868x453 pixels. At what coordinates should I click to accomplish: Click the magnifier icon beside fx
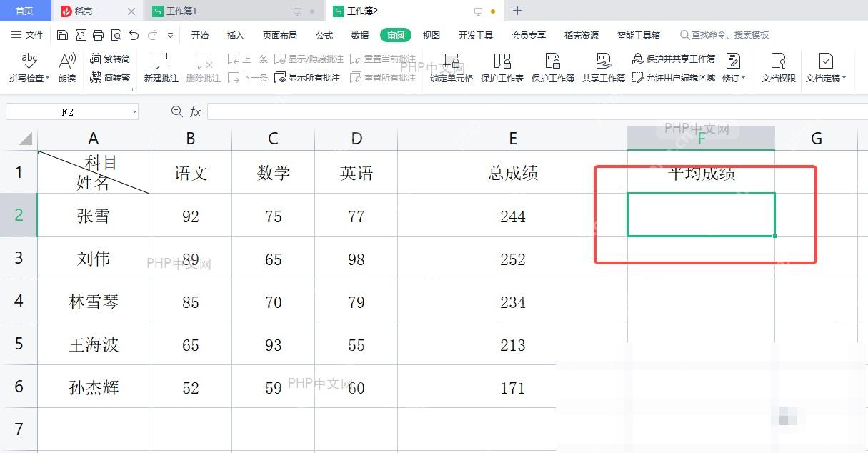click(x=177, y=111)
